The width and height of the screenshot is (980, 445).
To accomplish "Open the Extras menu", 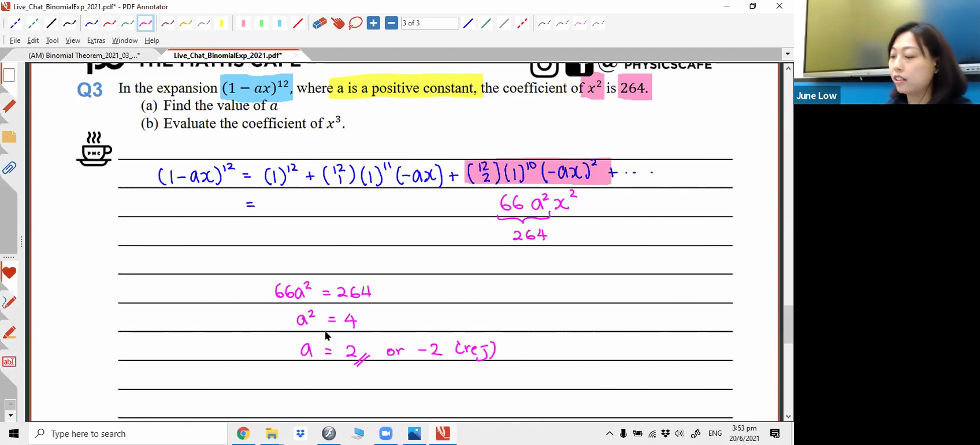I will [96, 40].
